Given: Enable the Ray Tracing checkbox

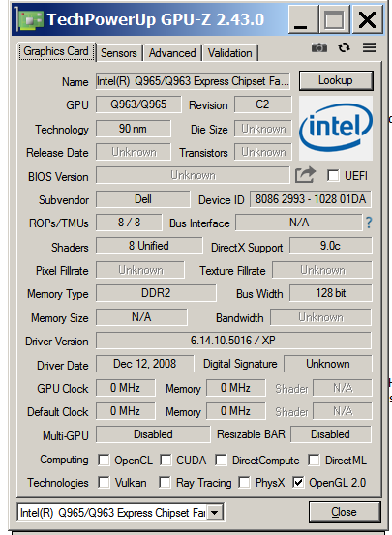Looking at the screenshot, I should (165, 483).
